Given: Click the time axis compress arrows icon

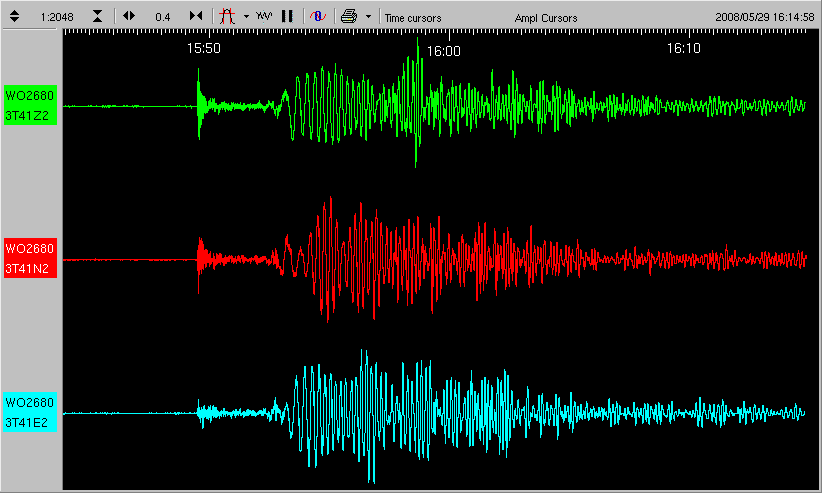Looking at the screenshot, I should [x=196, y=16].
